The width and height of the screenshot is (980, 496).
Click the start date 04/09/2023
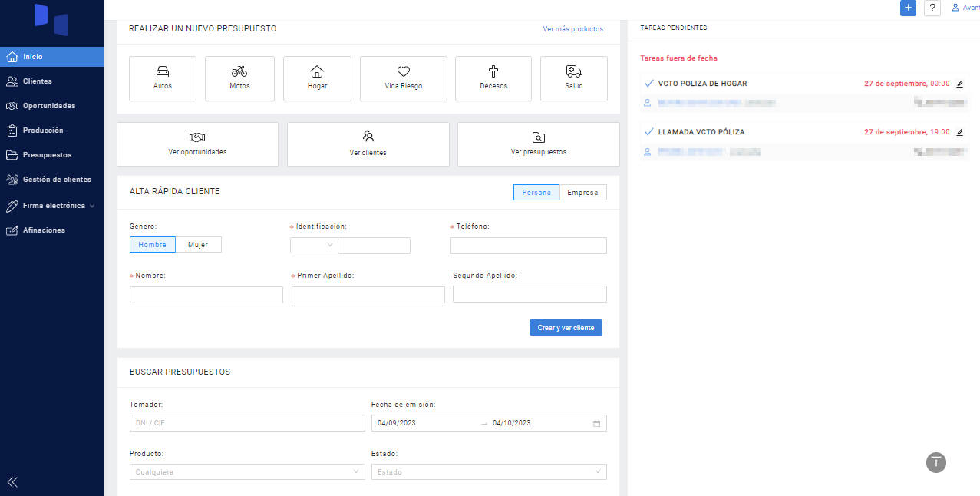[x=397, y=423]
